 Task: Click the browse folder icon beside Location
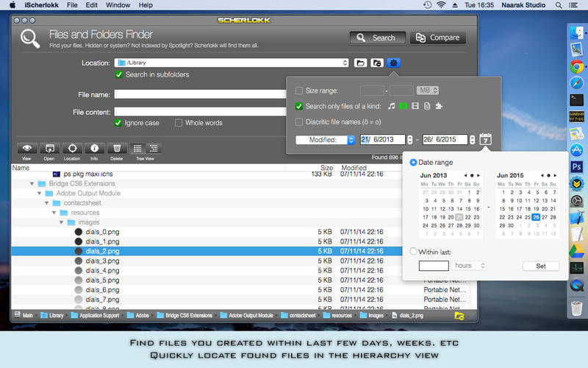tap(360, 63)
